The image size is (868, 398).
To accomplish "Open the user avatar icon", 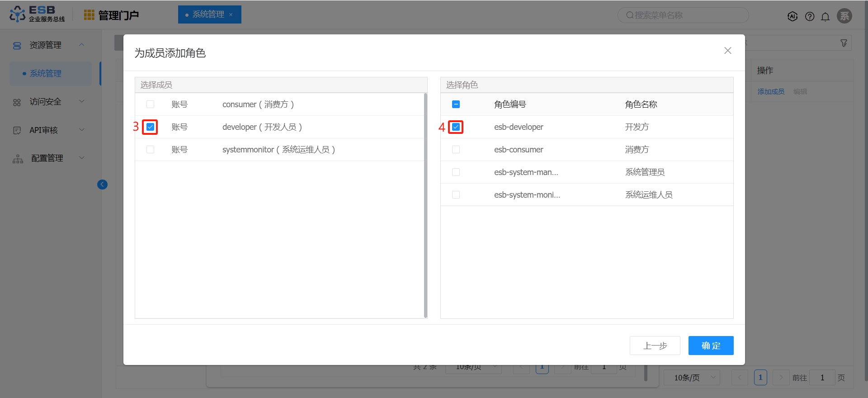I will pos(844,16).
